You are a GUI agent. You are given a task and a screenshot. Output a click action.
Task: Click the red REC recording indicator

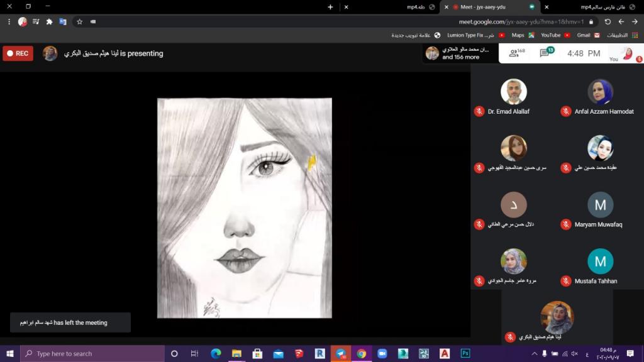18,53
